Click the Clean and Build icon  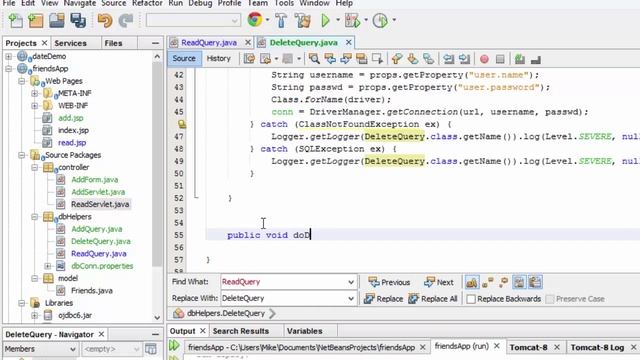pos(303,20)
